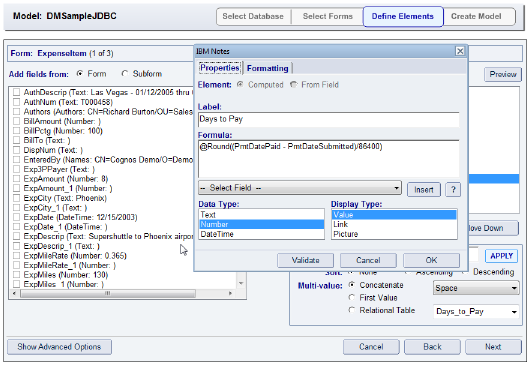Check the BillPctg (Number: 100) checkbox
Image resolution: width=530 pixels, height=366 pixels.
(16, 130)
